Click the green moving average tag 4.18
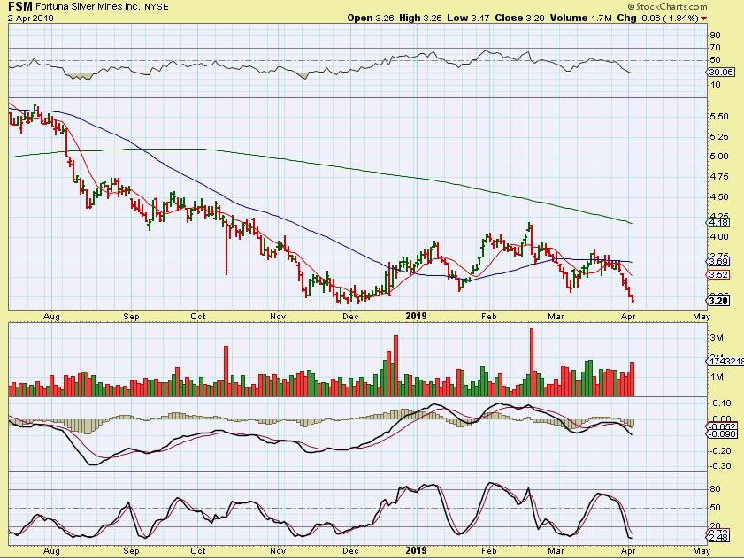The image size is (744, 560). click(718, 223)
